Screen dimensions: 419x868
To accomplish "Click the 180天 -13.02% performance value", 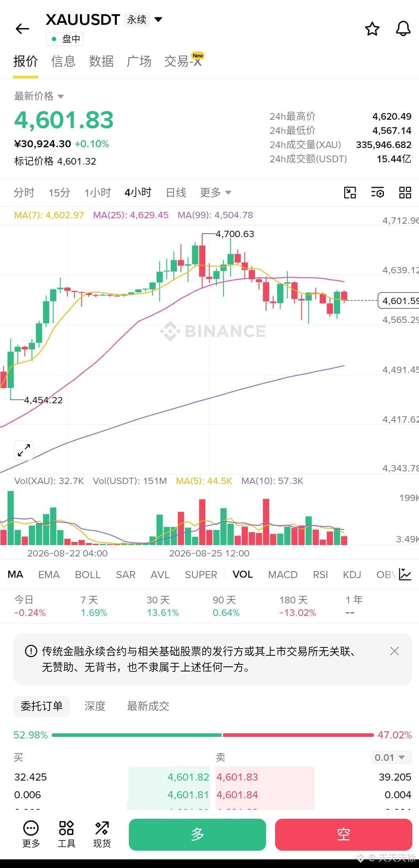I will (x=298, y=613).
